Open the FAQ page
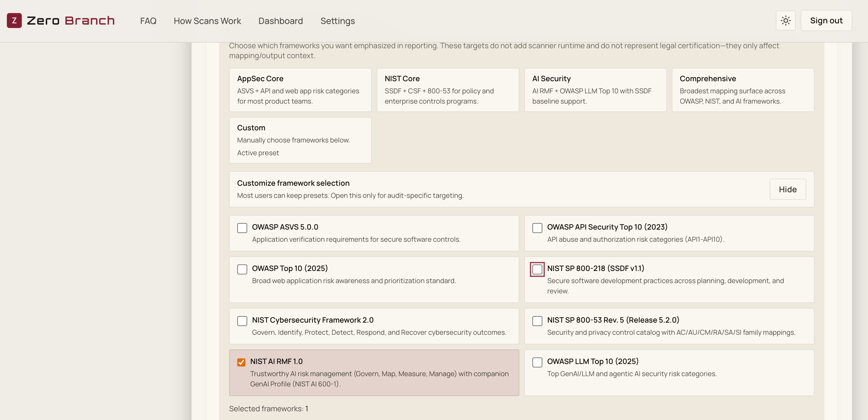 pos(148,21)
